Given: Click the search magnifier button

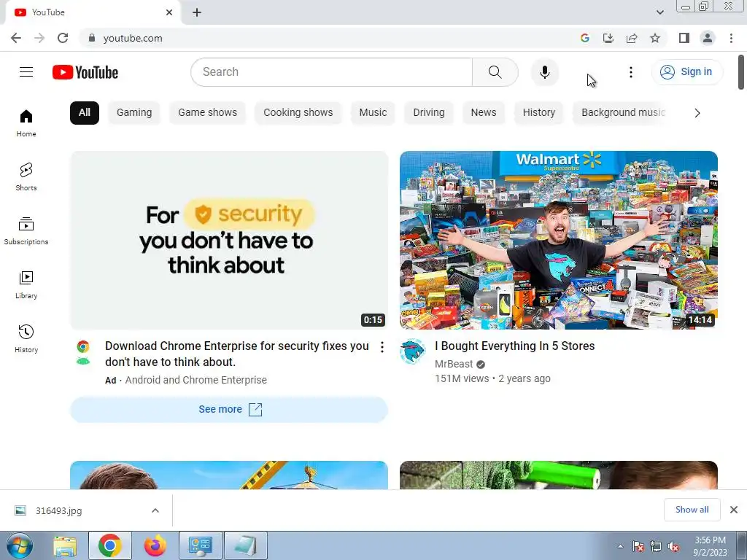Looking at the screenshot, I should (495, 72).
